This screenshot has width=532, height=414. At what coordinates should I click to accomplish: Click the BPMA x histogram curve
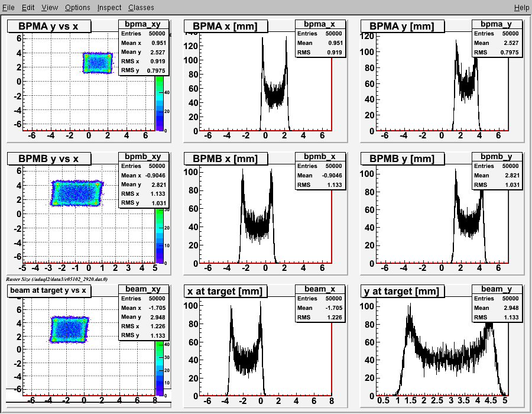[274, 95]
